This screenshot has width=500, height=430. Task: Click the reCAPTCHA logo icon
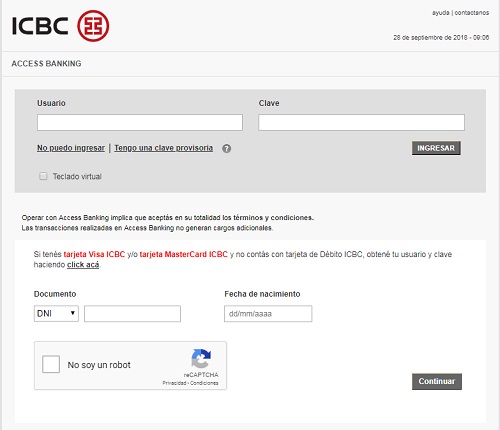point(201,359)
